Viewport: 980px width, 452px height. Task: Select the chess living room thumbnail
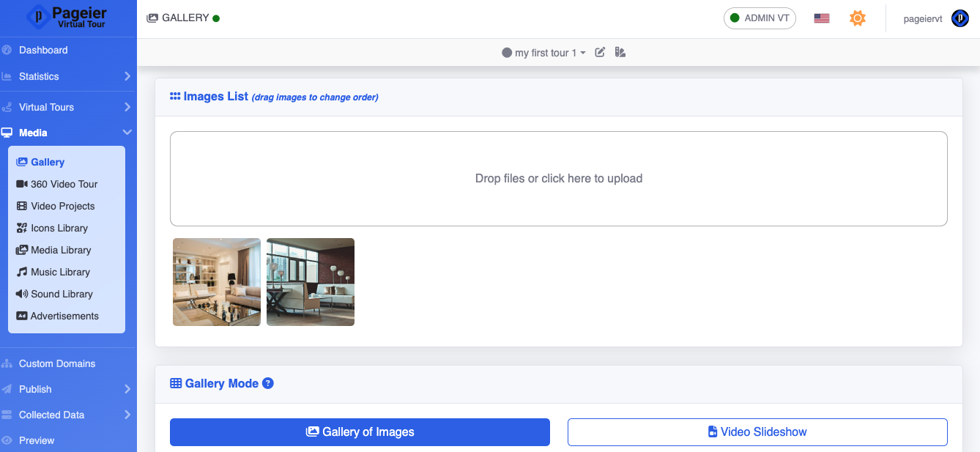tap(217, 282)
